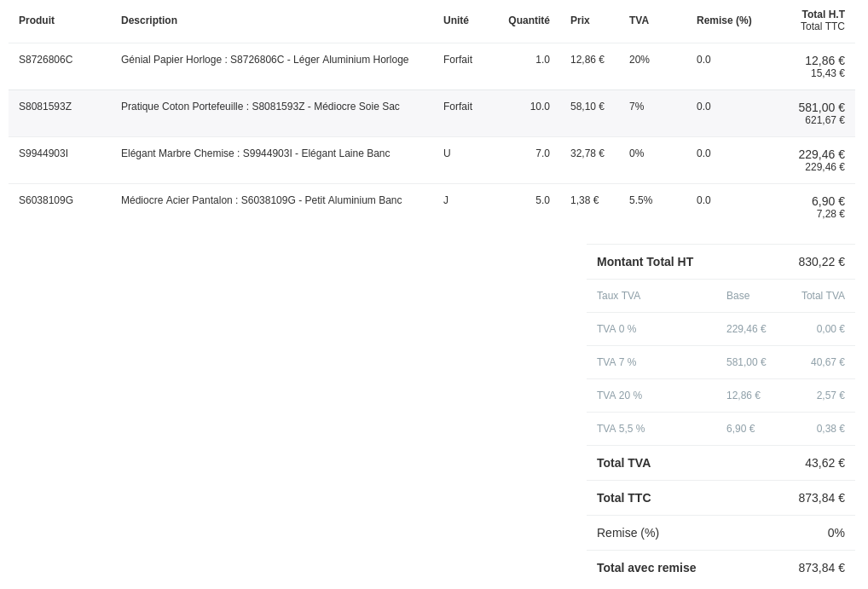
Task: Click the quantity 10.0 cell
Action: [540, 107]
